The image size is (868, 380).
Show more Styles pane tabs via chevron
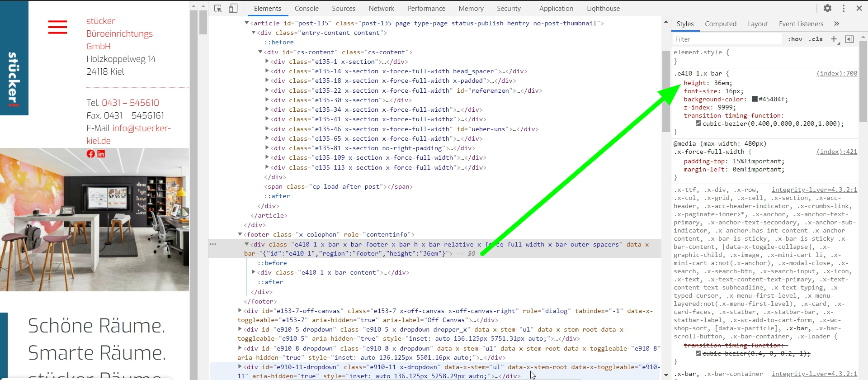click(x=836, y=24)
